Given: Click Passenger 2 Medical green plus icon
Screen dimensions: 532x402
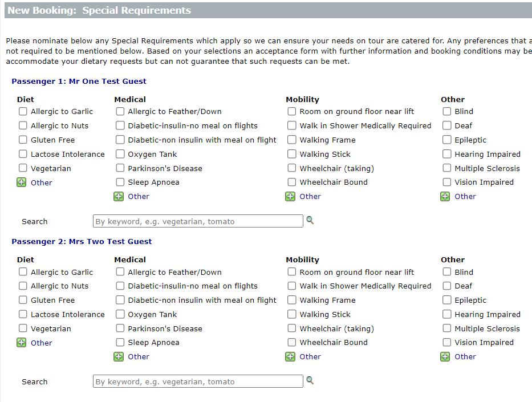Looking at the screenshot, I should coord(119,356).
